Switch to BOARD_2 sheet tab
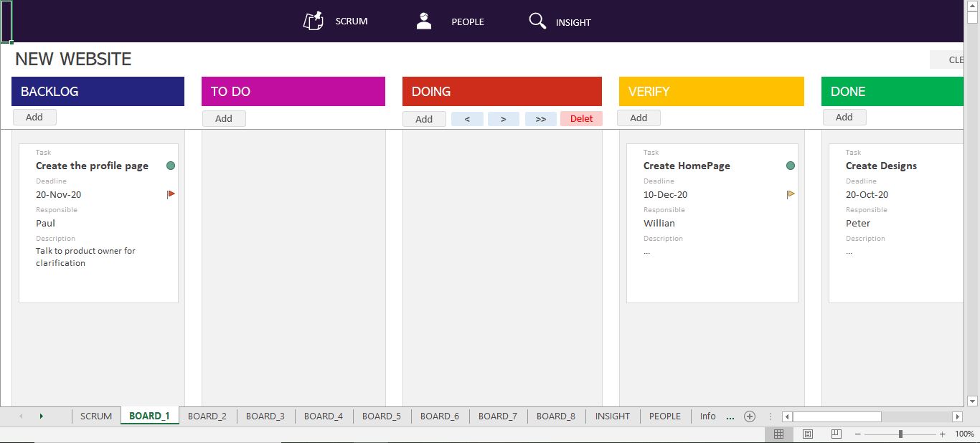The image size is (980, 443). click(x=207, y=416)
